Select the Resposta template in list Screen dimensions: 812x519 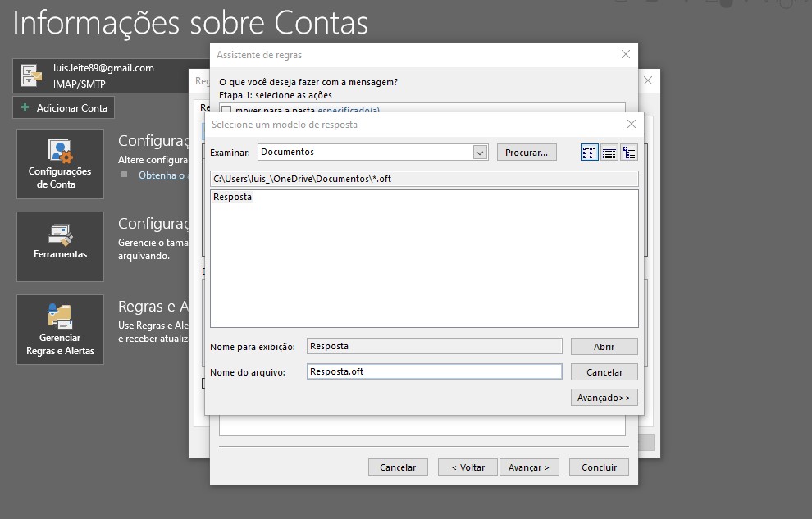[x=233, y=198]
